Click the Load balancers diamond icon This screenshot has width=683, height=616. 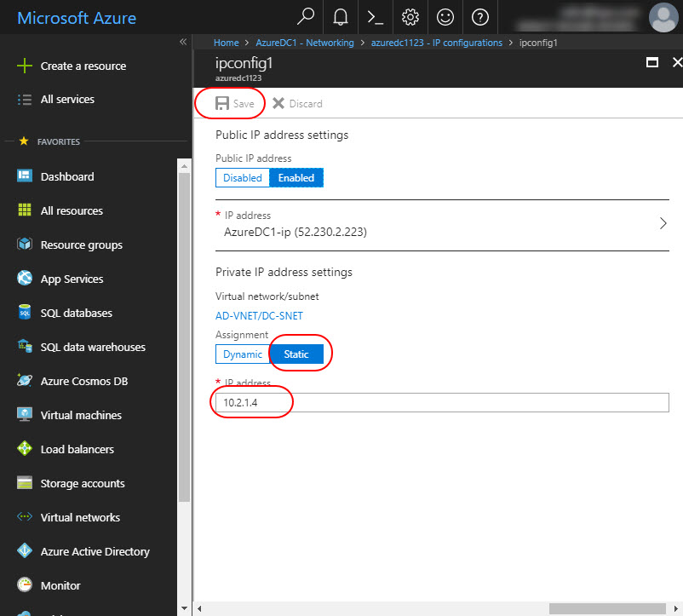tap(25, 448)
